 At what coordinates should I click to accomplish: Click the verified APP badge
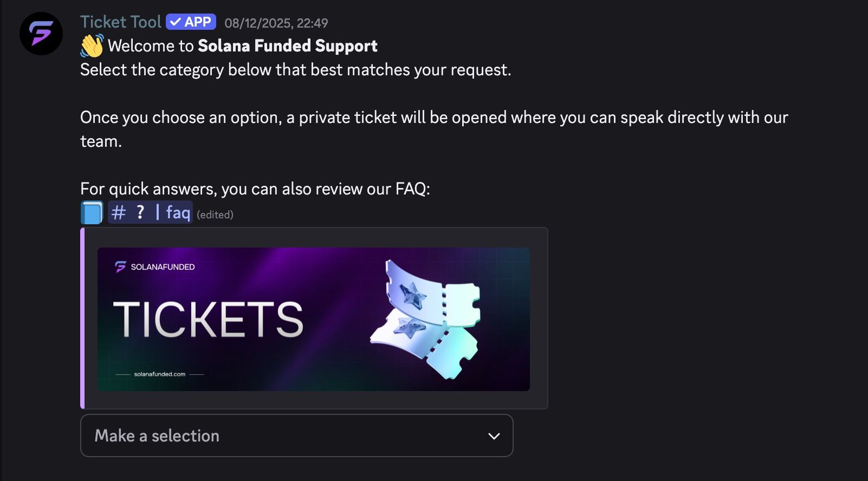191,22
